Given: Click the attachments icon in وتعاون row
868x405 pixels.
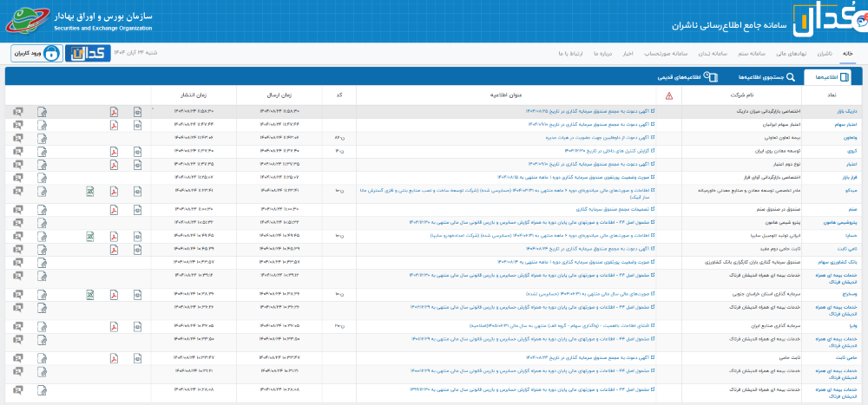Looking at the screenshot, I should click(42, 137).
